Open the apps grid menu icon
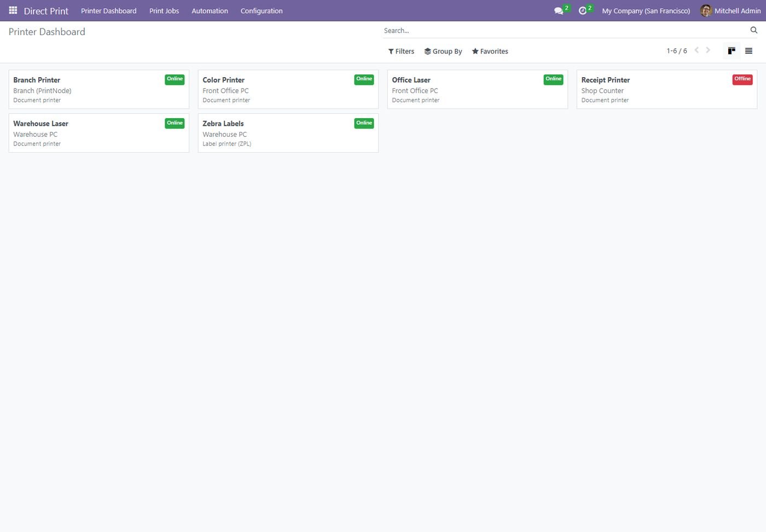The image size is (766, 532). pyautogui.click(x=13, y=10)
